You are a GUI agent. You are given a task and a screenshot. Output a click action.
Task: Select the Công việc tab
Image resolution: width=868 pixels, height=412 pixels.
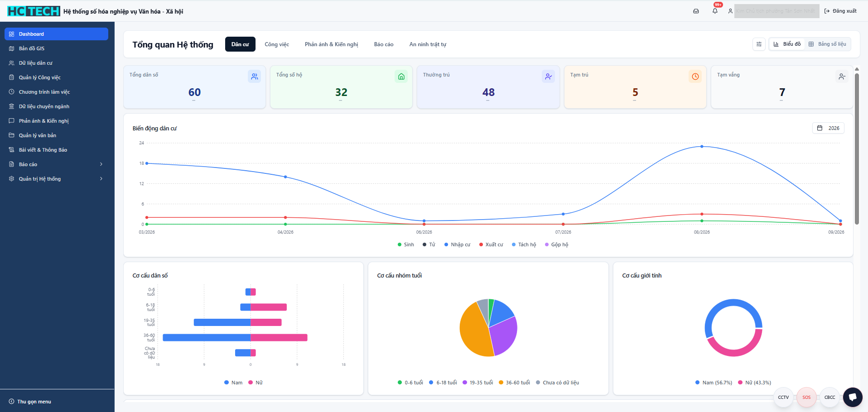click(x=277, y=44)
